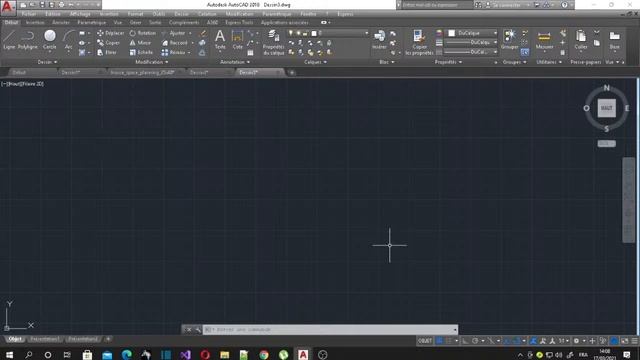Expand the Modification panel
The width and height of the screenshot is (640, 360).
[152, 62]
